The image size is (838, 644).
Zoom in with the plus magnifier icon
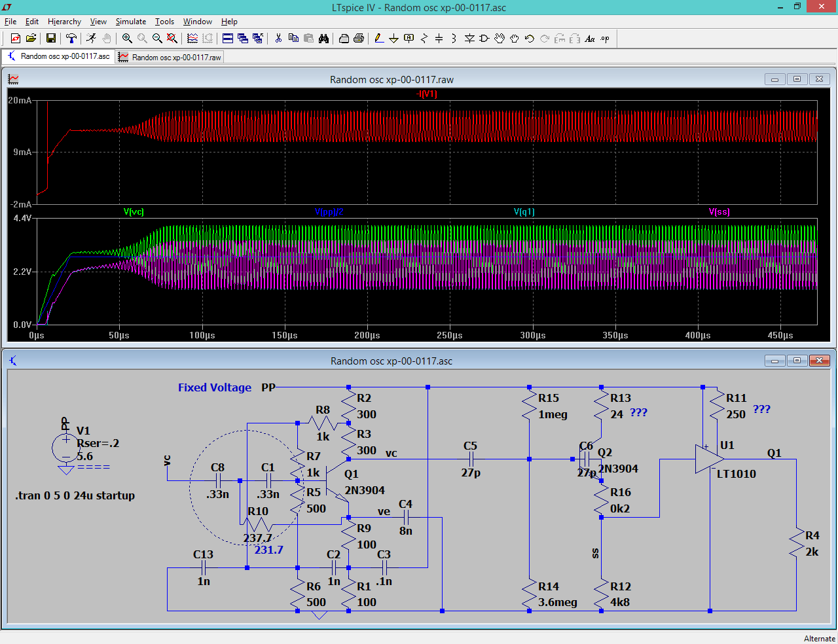coord(127,39)
